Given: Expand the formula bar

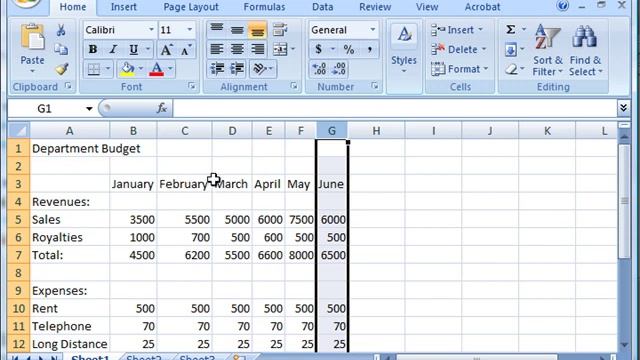Looking at the screenshot, I should (x=623, y=108).
